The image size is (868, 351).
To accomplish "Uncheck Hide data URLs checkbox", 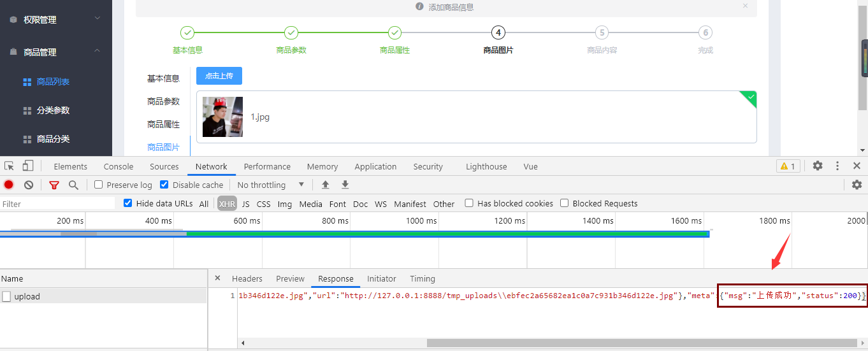I will (x=128, y=203).
